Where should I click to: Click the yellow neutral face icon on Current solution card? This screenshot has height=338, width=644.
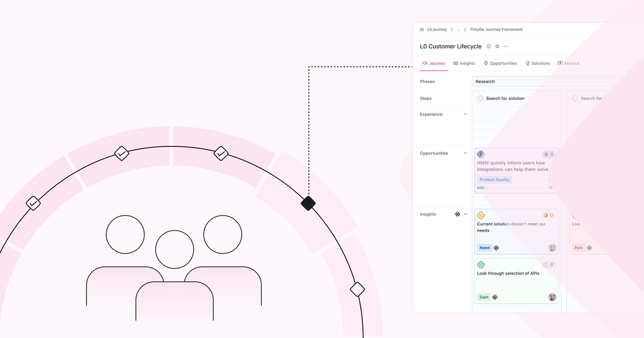click(x=481, y=216)
